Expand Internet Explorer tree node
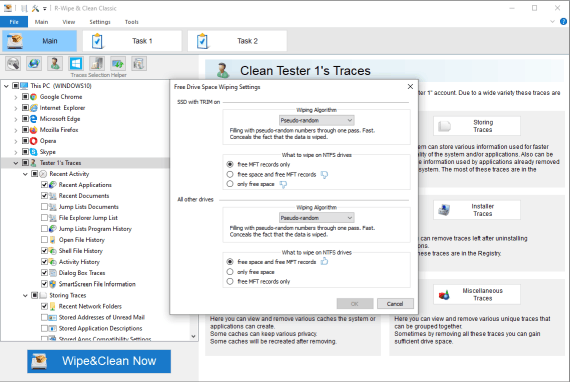570x382 pixels. pos(16,108)
